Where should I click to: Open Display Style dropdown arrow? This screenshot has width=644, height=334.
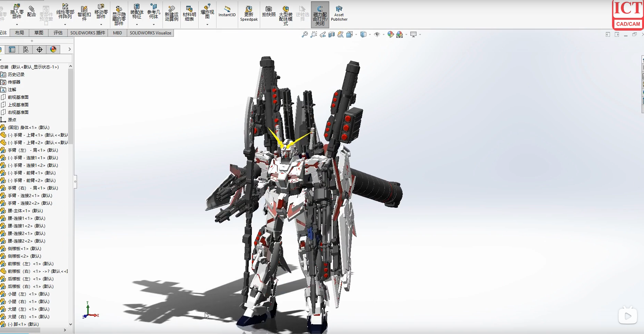point(370,34)
